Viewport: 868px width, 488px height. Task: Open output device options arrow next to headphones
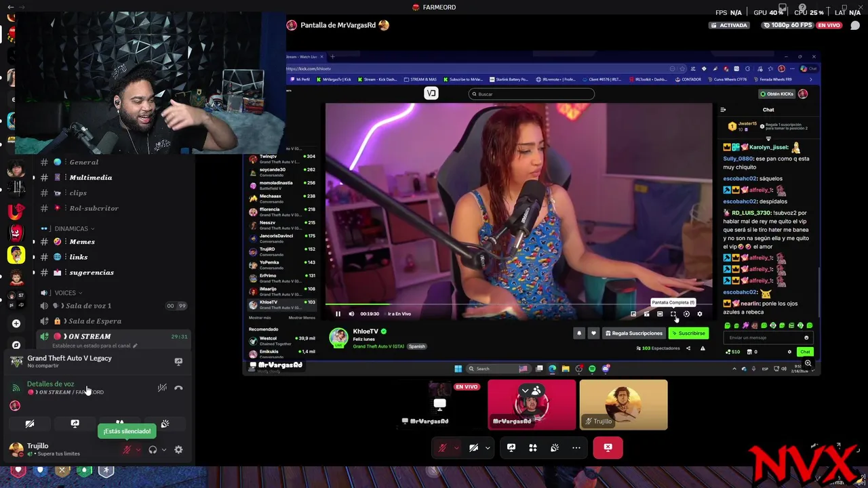coord(164,449)
